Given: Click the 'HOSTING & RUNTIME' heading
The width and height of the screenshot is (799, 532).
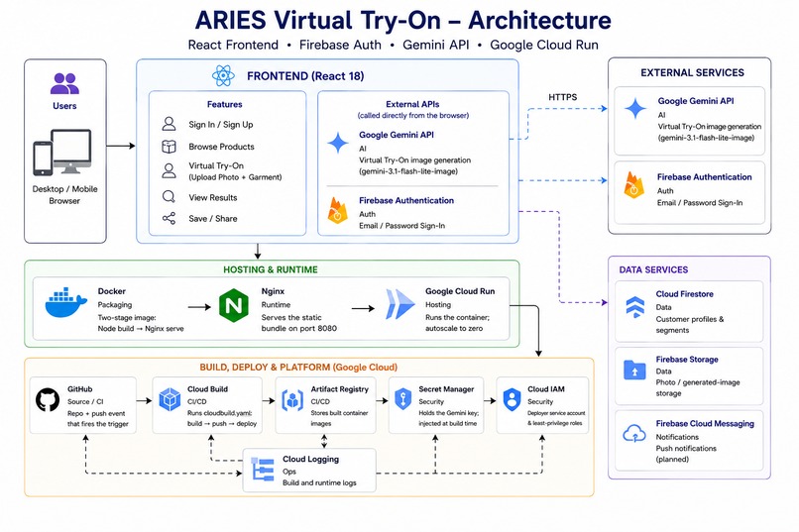Looking at the screenshot, I should (270, 269).
